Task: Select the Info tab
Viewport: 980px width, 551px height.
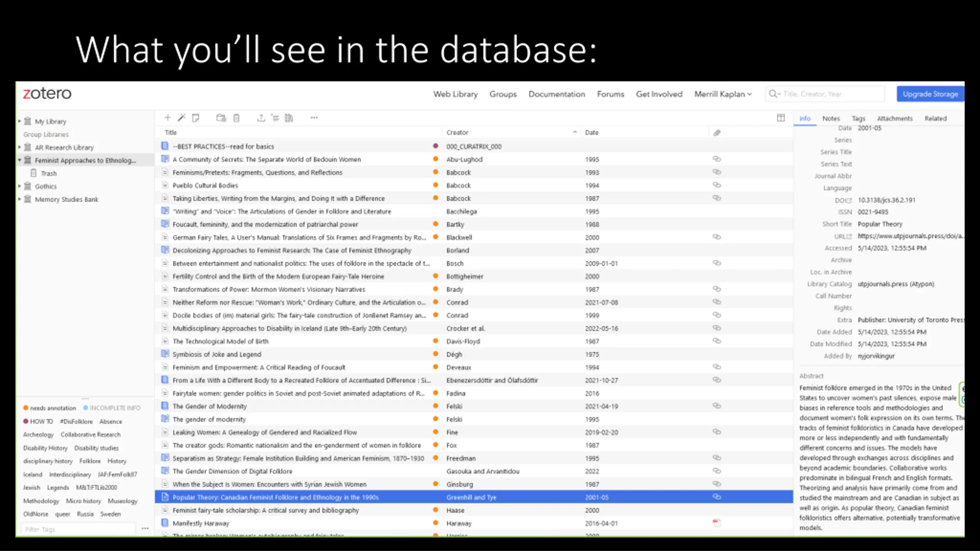Action: click(805, 119)
